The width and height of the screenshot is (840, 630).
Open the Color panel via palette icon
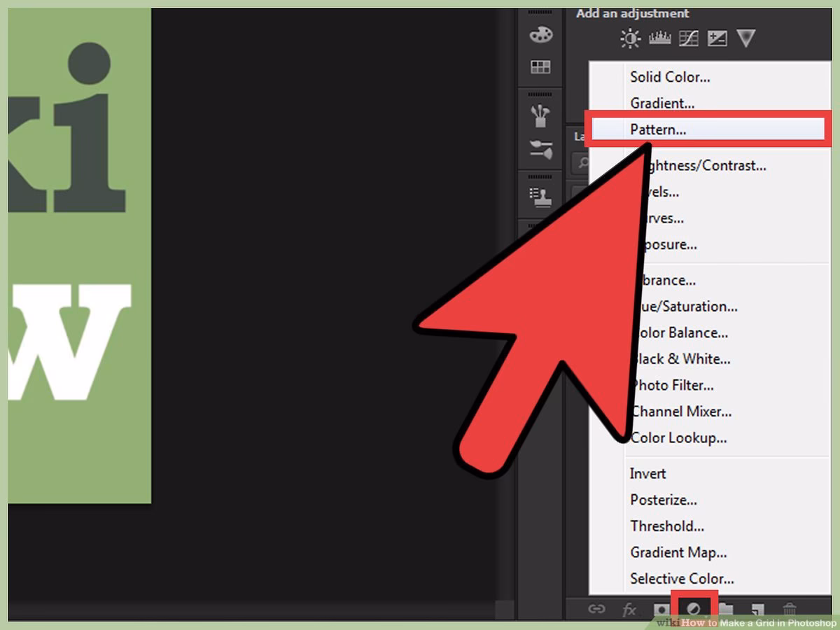[x=540, y=34]
